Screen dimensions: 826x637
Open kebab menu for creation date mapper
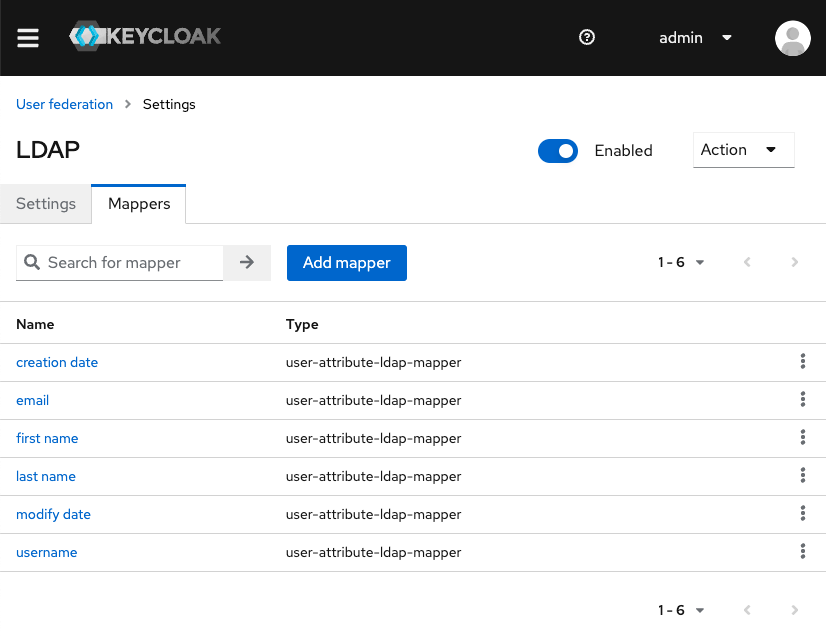pyautogui.click(x=802, y=362)
